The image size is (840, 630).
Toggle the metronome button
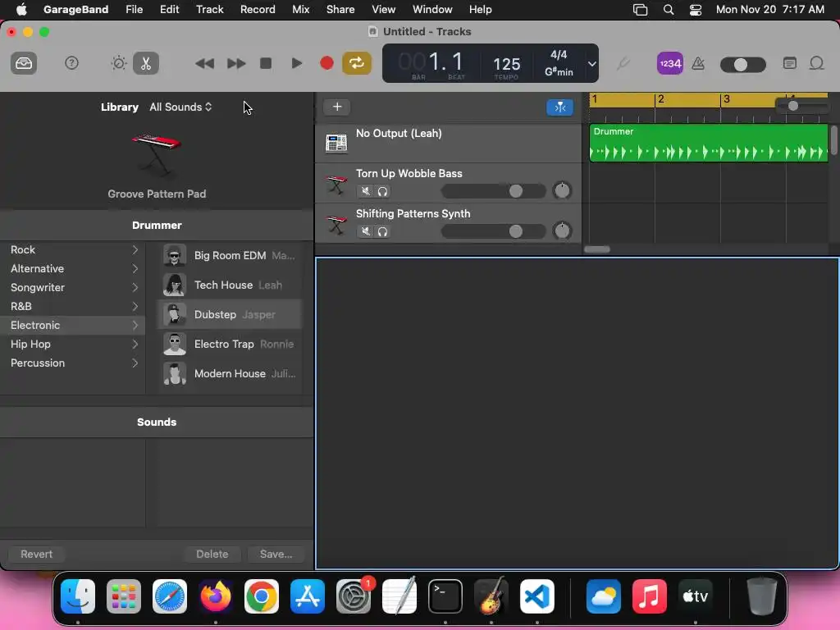698,63
